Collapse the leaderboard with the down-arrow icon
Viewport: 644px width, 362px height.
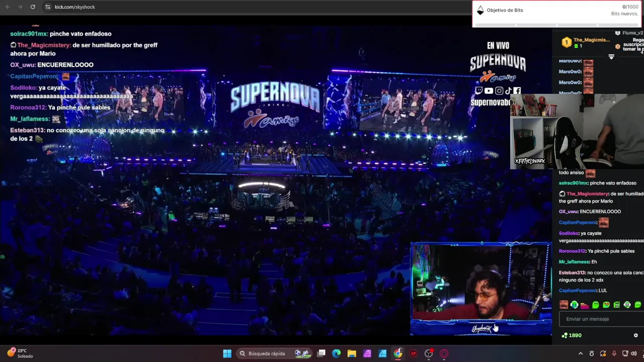click(611, 57)
